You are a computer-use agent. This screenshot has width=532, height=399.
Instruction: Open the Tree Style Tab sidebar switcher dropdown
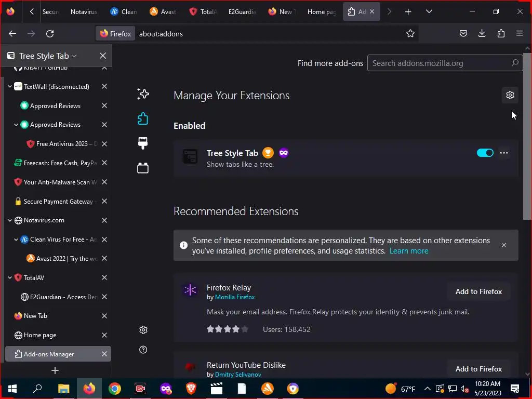[74, 56]
